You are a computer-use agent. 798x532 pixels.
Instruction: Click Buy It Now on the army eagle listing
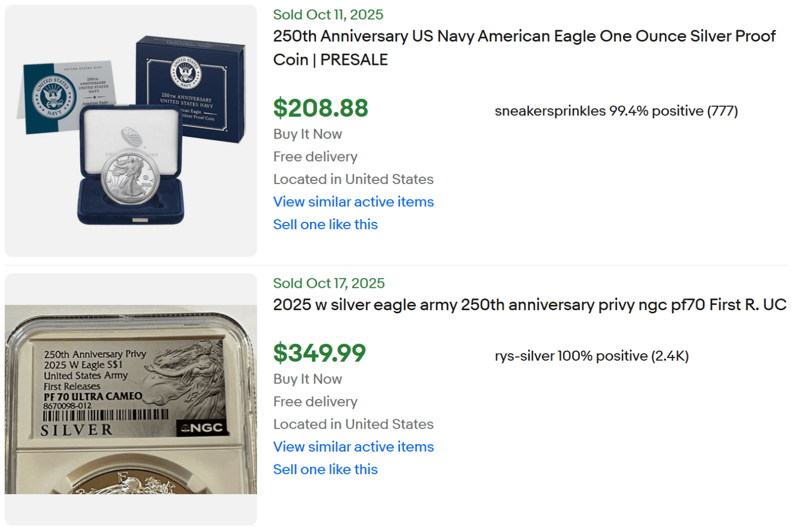pyautogui.click(x=307, y=379)
